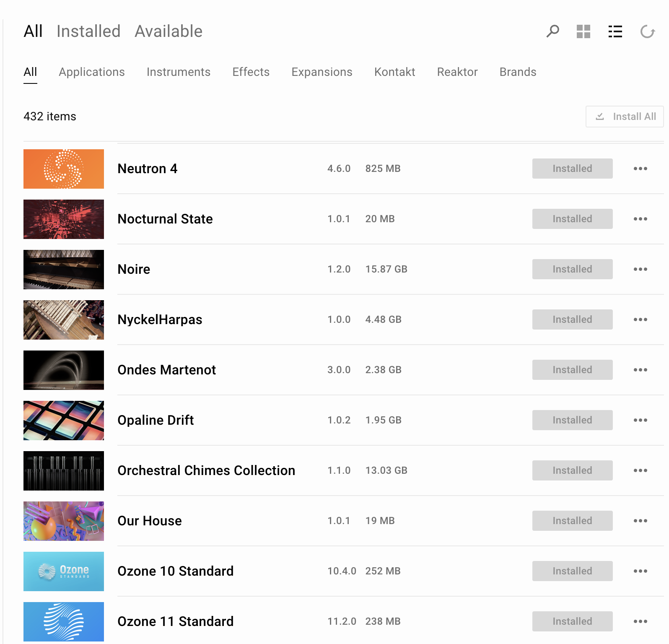Switch to list view layout
The image size is (669, 644).
click(615, 31)
